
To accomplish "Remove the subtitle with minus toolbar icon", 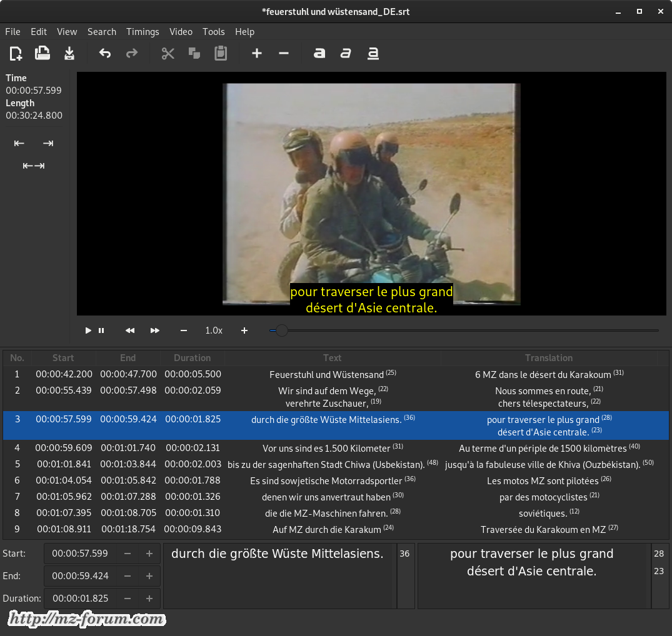I will pyautogui.click(x=284, y=54).
